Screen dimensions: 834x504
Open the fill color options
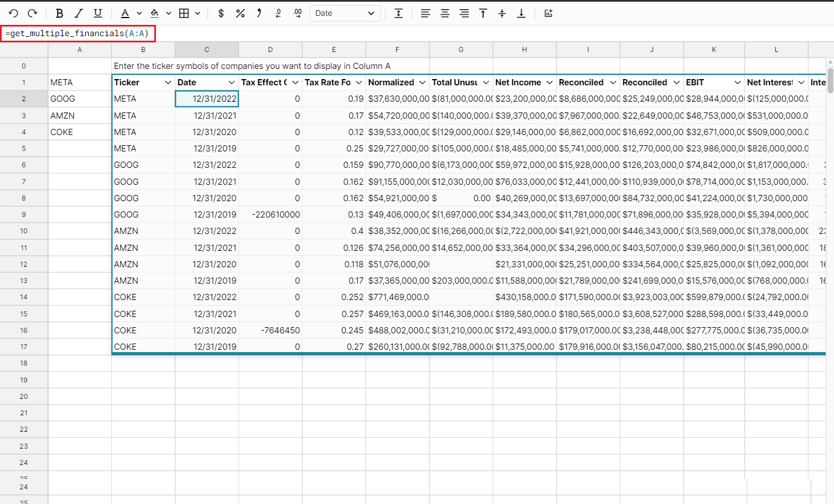coord(155,13)
